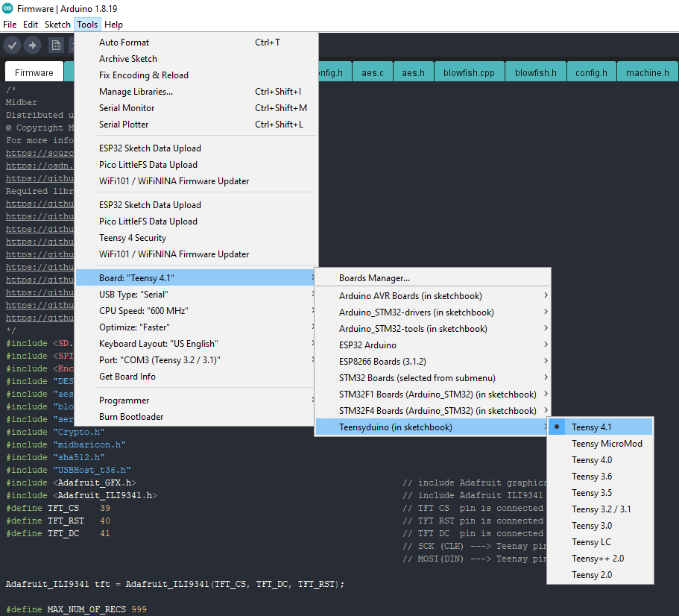Switch to the Firmware tab
Screen dimensions: 679x616
[34, 72]
